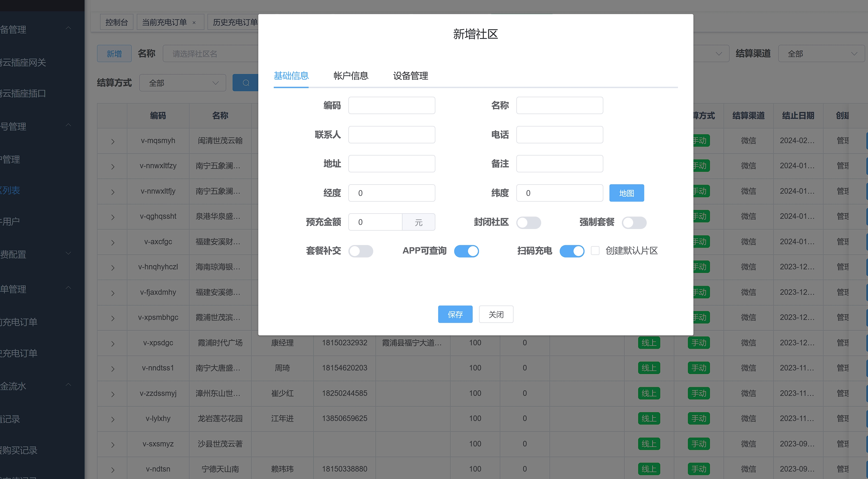Viewport: 868px width, 479px height.
Task: Expand the v-ndtsn row
Action: click(112, 470)
